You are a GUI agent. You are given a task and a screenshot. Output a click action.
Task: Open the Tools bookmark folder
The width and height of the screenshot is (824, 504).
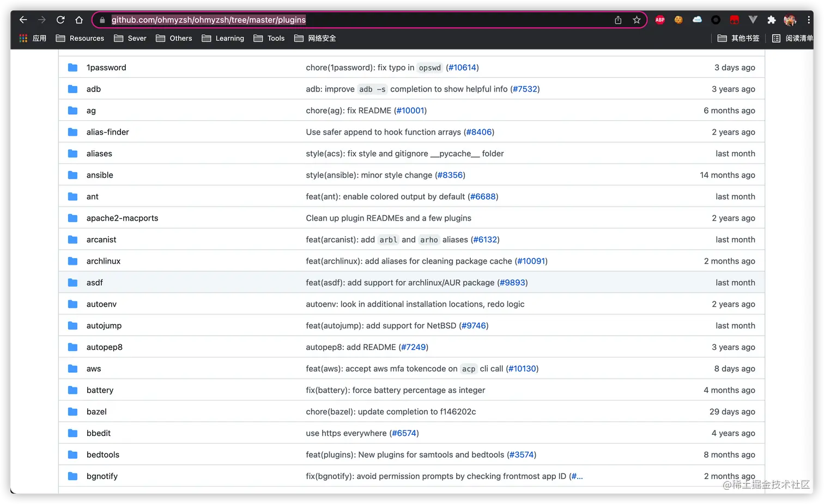269,38
